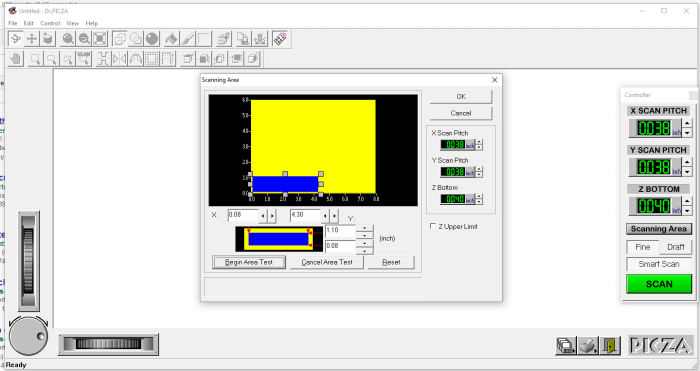This screenshot has width=700, height=371.
Task: Click Cancel in Scanning Area dialog
Action: pos(461,113)
